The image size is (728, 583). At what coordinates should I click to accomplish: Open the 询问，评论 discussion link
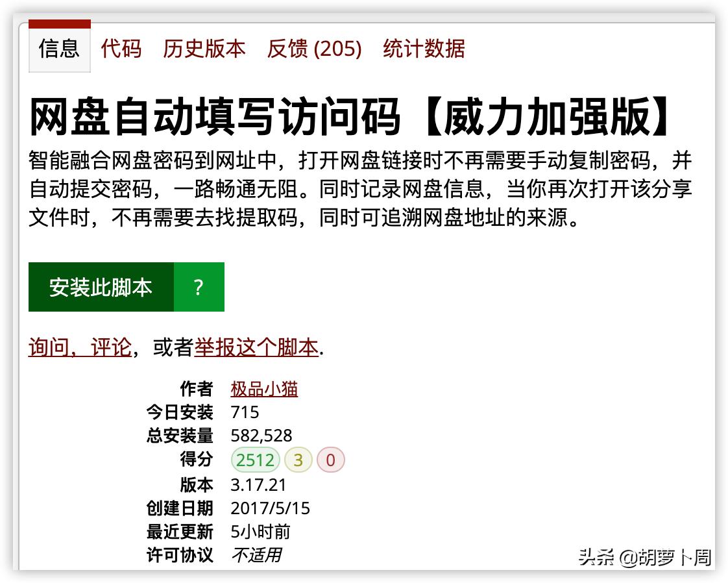pos(79,349)
